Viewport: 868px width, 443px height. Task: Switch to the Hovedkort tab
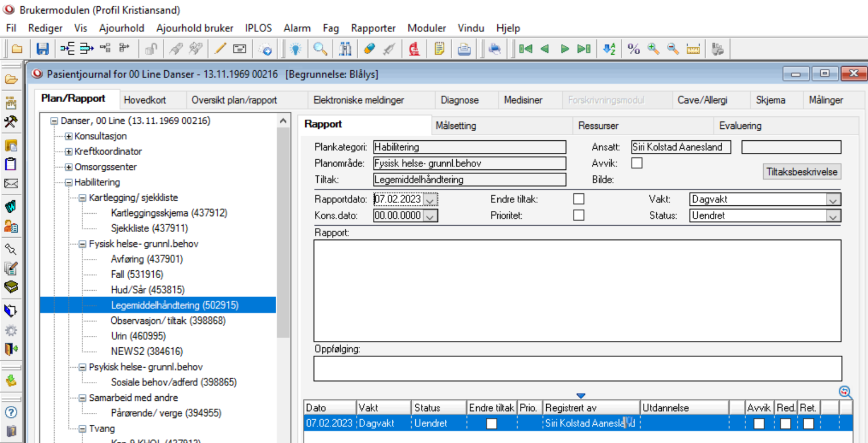[145, 100]
